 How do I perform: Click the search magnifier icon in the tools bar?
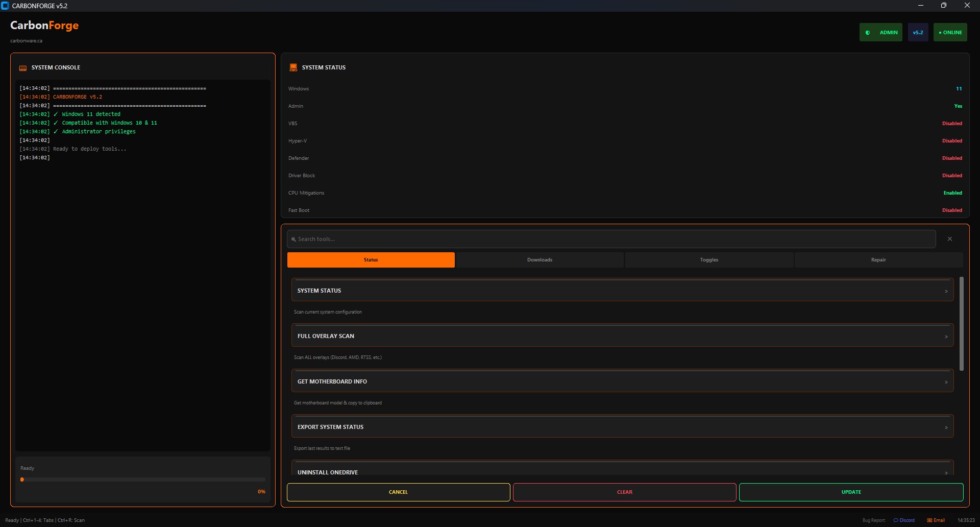294,238
